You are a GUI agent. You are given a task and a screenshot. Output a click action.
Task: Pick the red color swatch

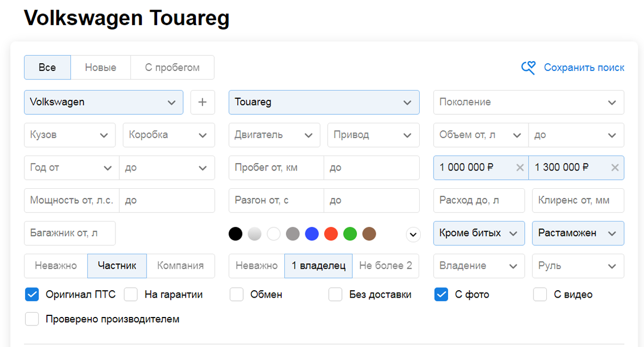click(x=331, y=234)
